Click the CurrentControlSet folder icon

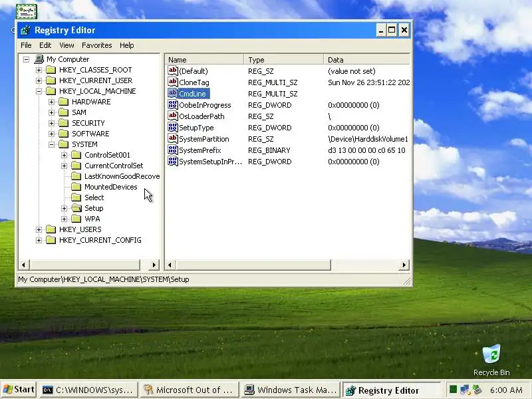(76, 166)
